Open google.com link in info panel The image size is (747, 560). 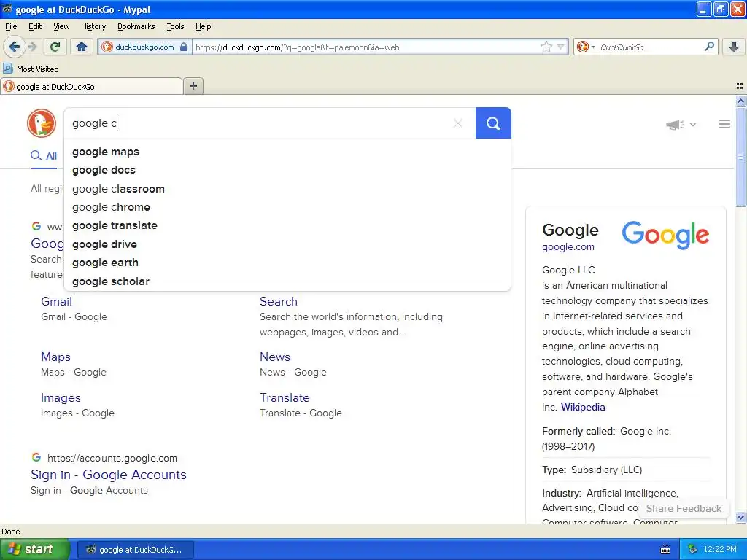point(568,247)
